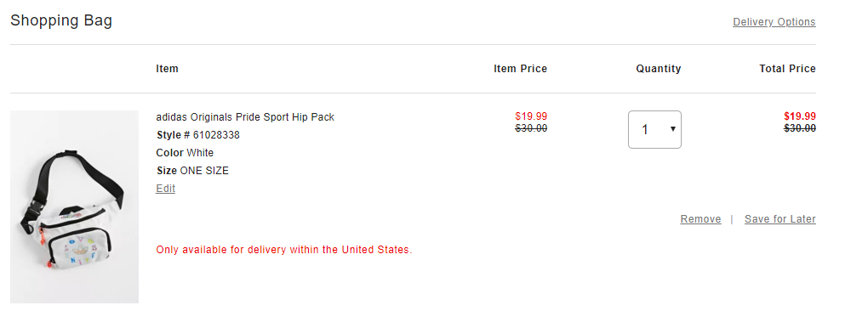Click the United States delivery notice
The width and height of the screenshot is (868, 311).
(284, 250)
